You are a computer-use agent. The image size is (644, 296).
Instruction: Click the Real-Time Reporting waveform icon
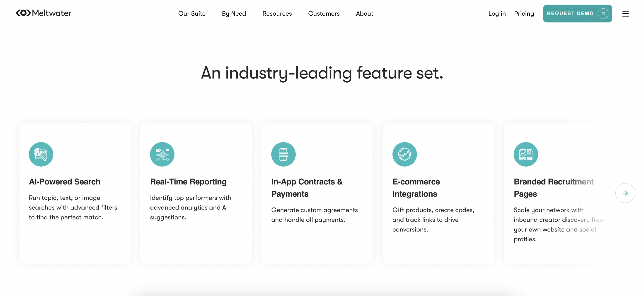(162, 154)
